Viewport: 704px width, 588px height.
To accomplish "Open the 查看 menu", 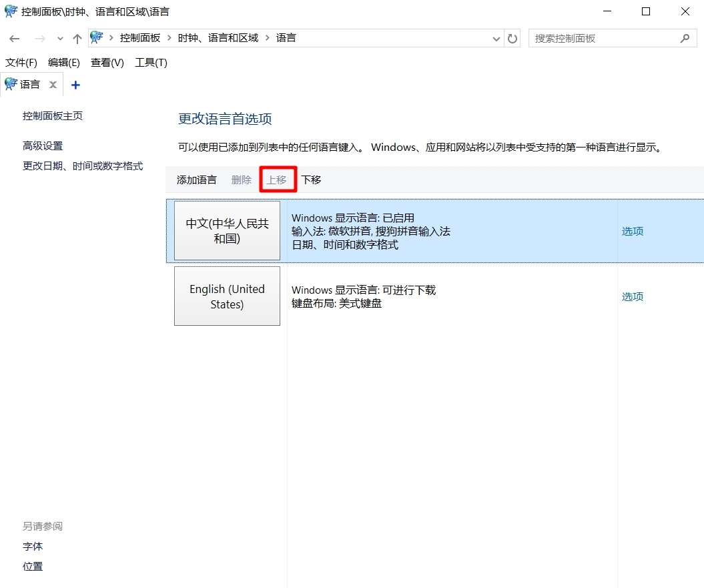I will [x=105, y=62].
